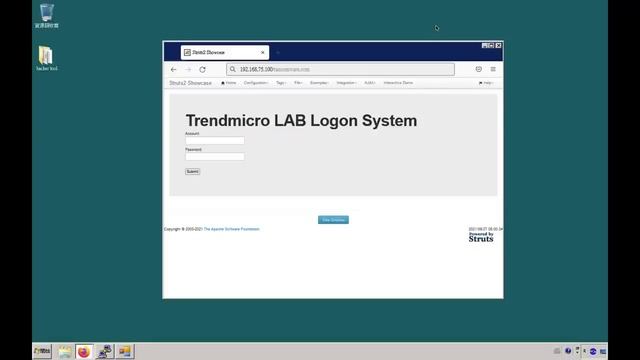Expand the Configuration dropdown menu
Screen dimensions: 640x360
[x=256, y=83]
